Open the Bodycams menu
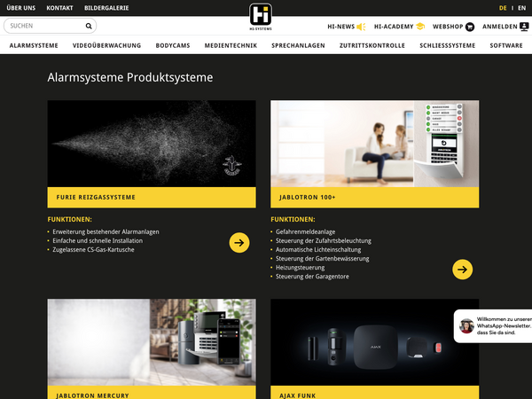532x399 pixels. pyautogui.click(x=173, y=45)
